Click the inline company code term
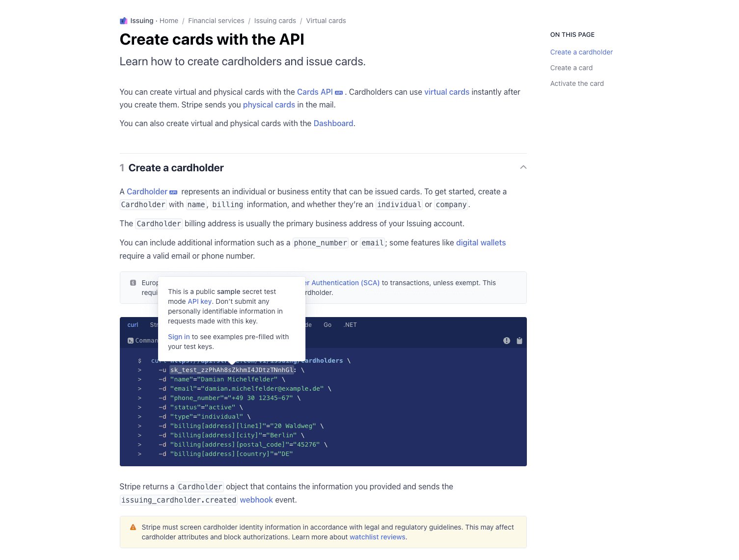The height and width of the screenshot is (560, 739). [451, 205]
